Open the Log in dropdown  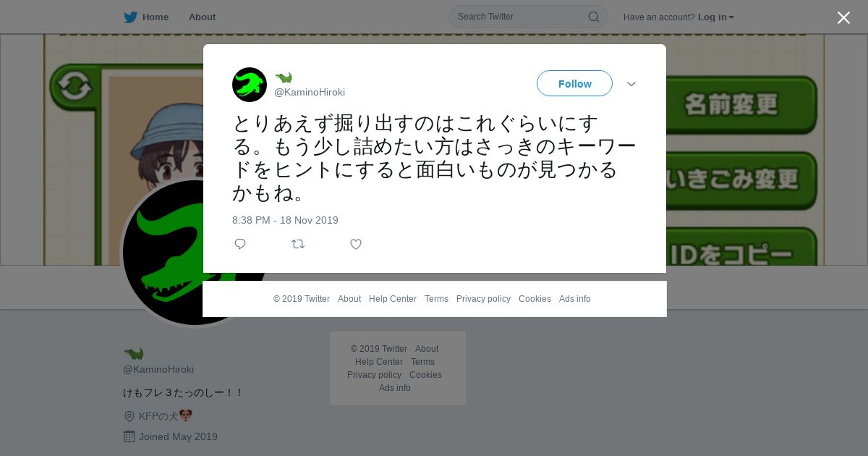[x=716, y=17]
